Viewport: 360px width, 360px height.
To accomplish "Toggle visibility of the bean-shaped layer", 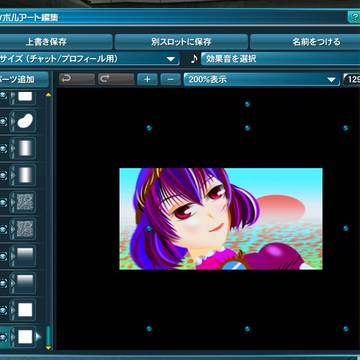I will [3, 121].
